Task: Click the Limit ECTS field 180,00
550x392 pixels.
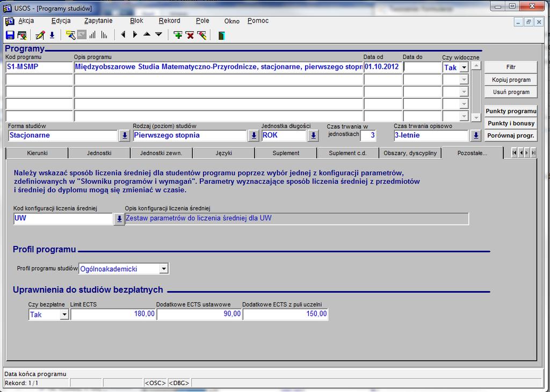Action: [x=113, y=314]
